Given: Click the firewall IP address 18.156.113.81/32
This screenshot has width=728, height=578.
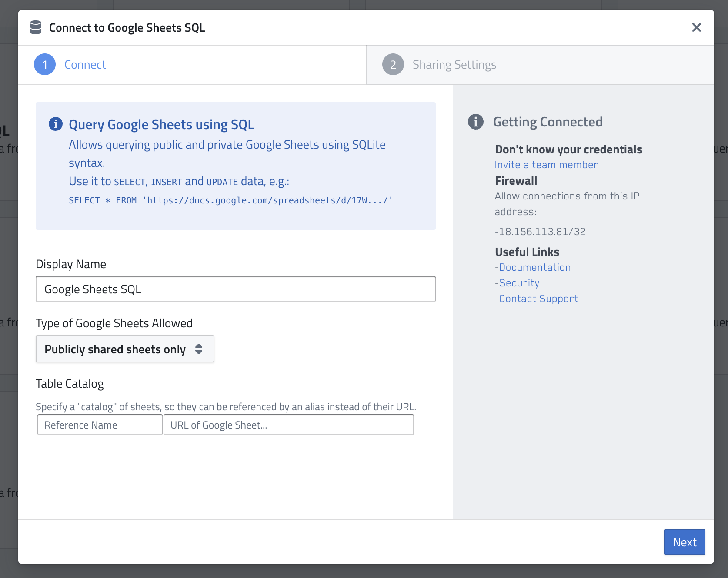Looking at the screenshot, I should [x=542, y=232].
